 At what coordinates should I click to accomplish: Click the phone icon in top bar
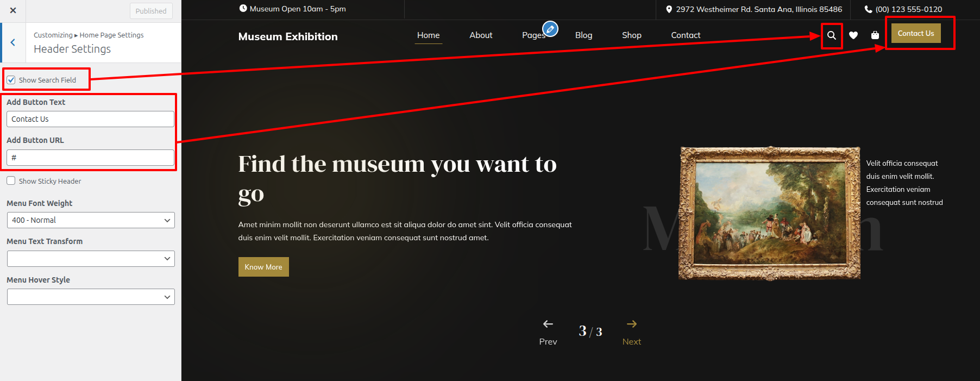click(868, 9)
